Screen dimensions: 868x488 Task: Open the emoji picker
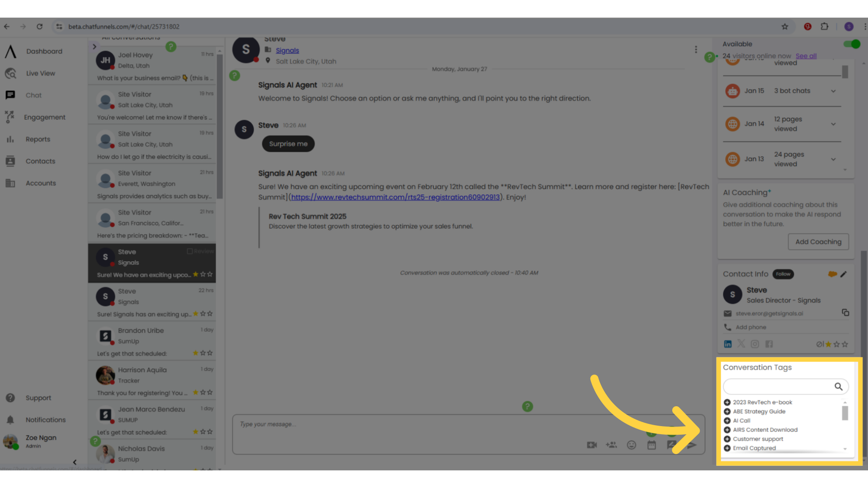(x=632, y=446)
